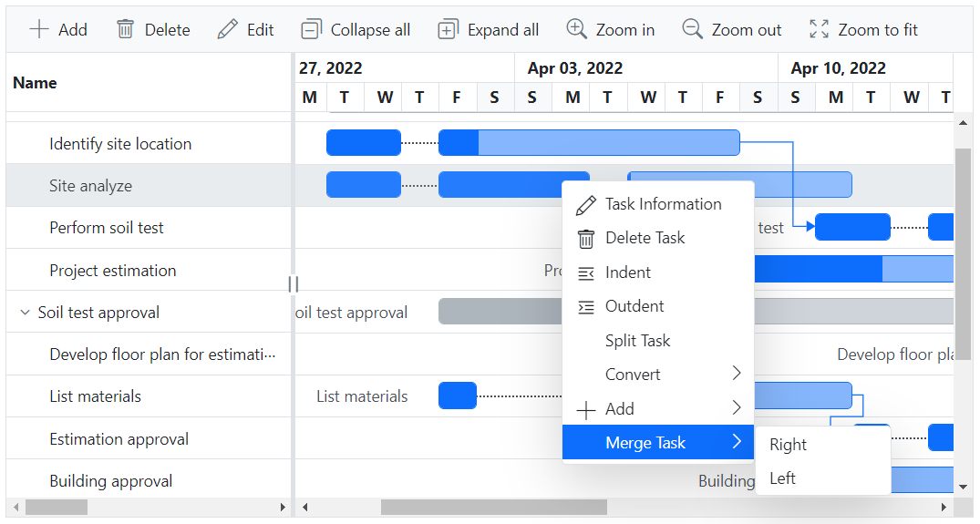The image size is (980, 524).
Task: Select the Project estimation row
Action: pos(149,270)
